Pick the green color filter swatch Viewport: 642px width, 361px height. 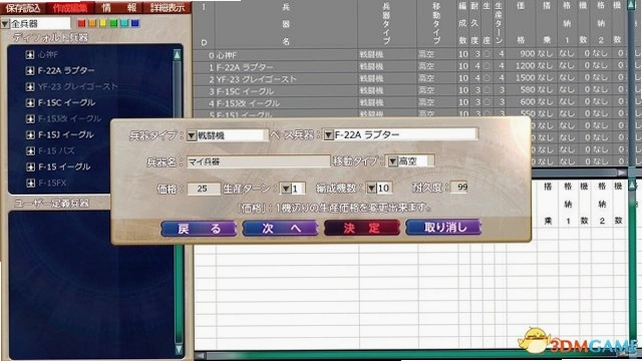113,23
